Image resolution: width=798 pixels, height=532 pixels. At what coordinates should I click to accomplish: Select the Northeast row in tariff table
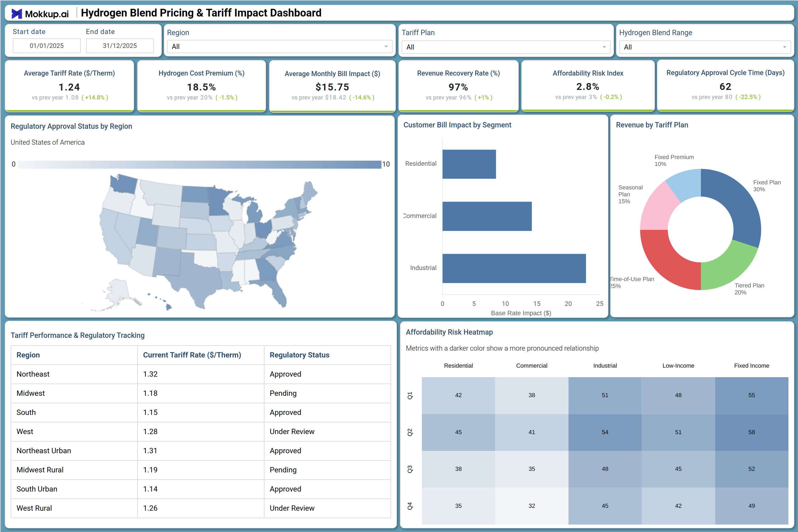tap(201, 374)
